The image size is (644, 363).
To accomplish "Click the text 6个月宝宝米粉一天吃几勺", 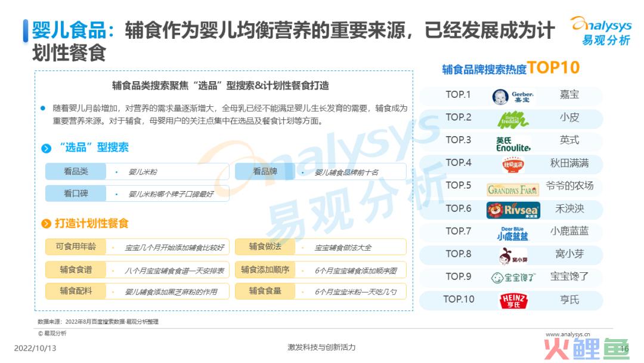I will tap(355, 292).
